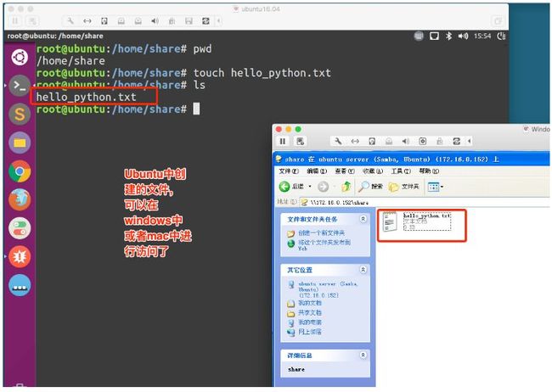Open the blue dotted app icon in dock
Screen dimensions: 552x392
pos(20,285)
